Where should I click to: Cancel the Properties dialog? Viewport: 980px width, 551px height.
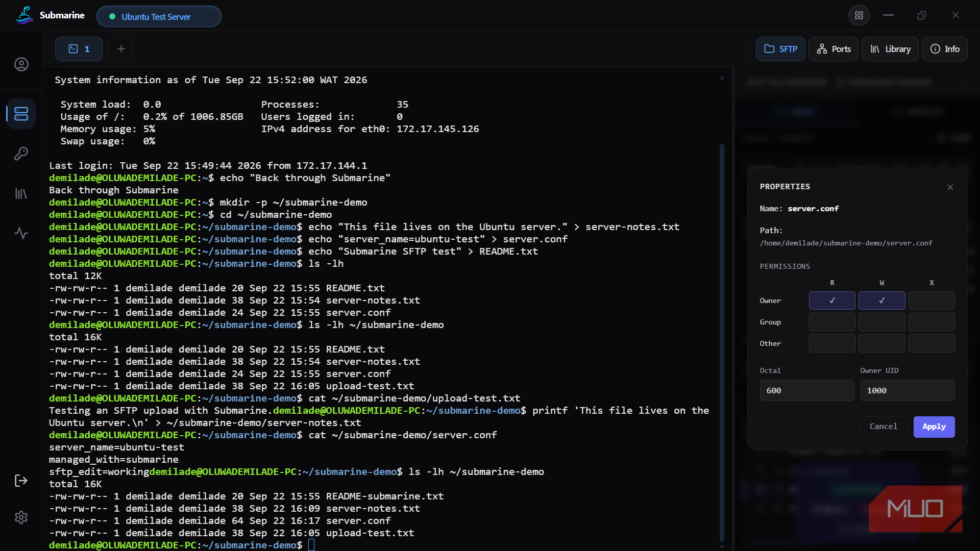tap(883, 427)
